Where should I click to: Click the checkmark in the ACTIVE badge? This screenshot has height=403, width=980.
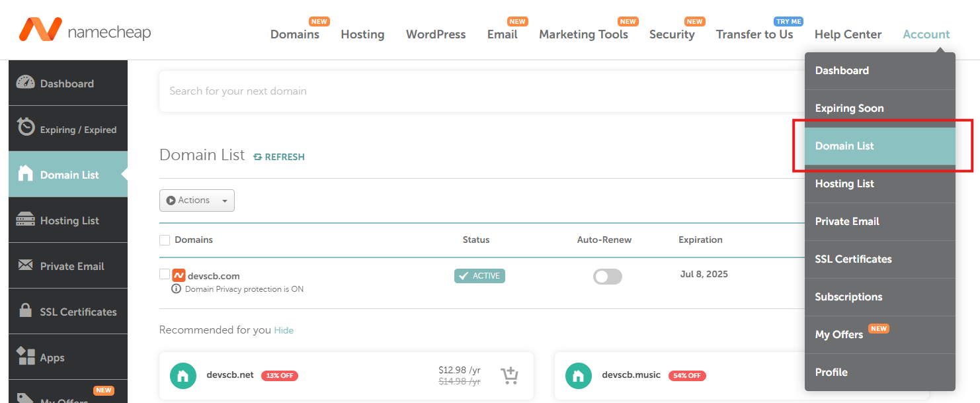[x=464, y=276]
